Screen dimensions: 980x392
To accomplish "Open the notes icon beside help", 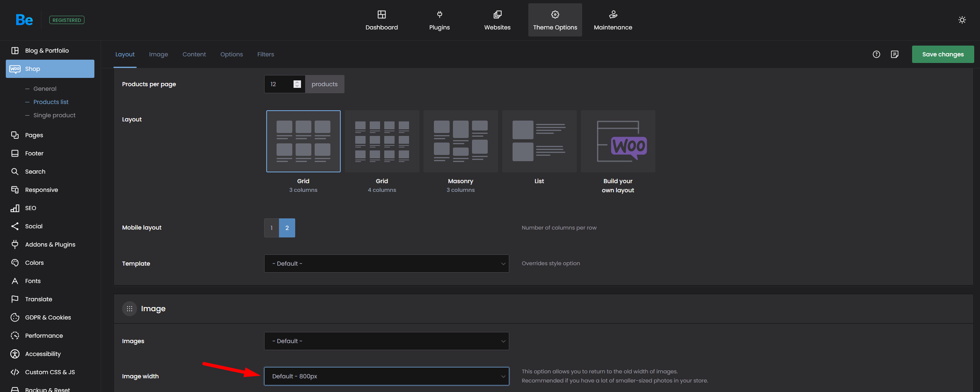I will 894,54.
